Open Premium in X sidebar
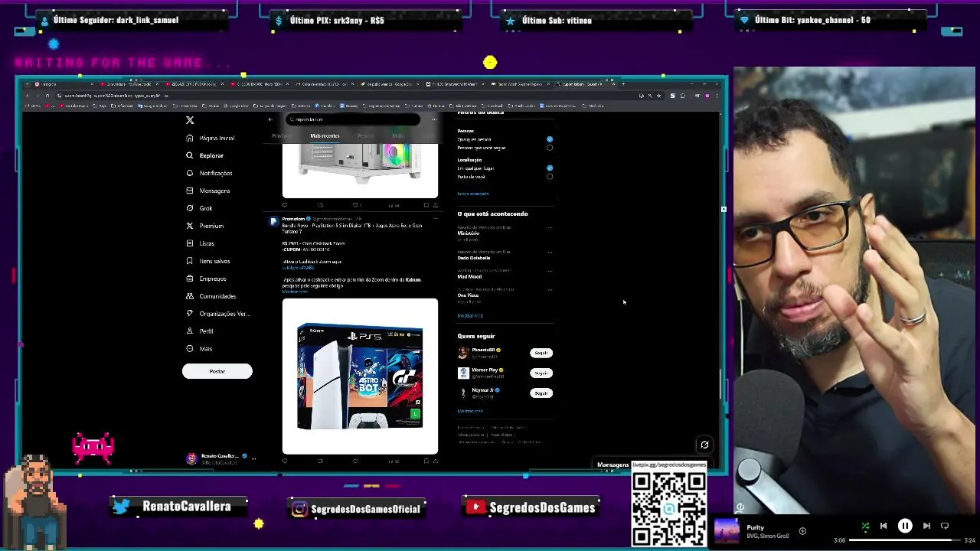The image size is (980, 551). pos(205,226)
